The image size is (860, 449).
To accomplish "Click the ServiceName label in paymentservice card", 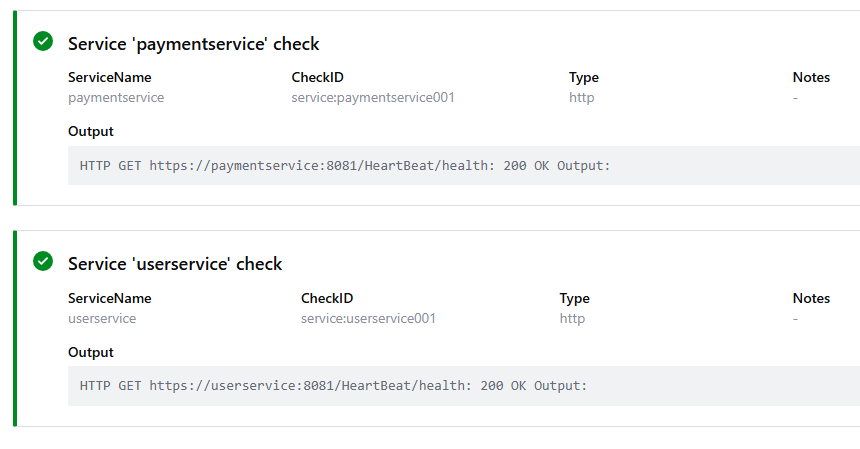I will [x=109, y=77].
